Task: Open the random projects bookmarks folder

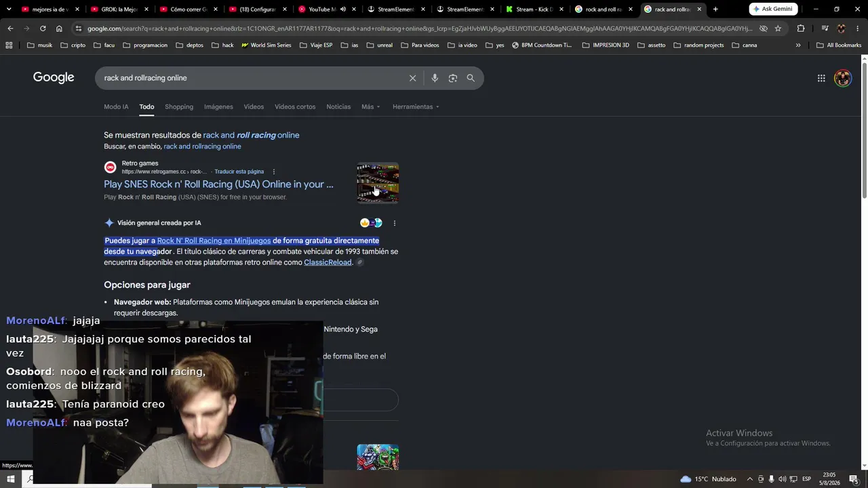Action: click(698, 45)
